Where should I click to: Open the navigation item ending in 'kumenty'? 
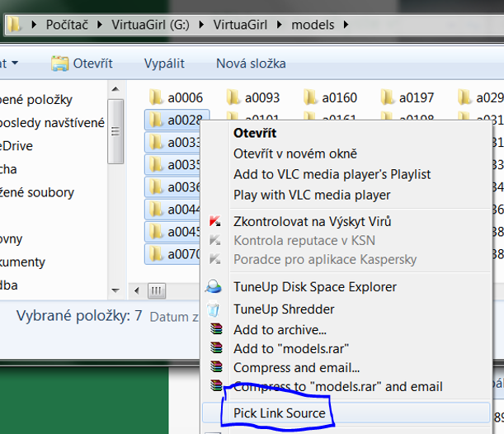tap(22, 262)
